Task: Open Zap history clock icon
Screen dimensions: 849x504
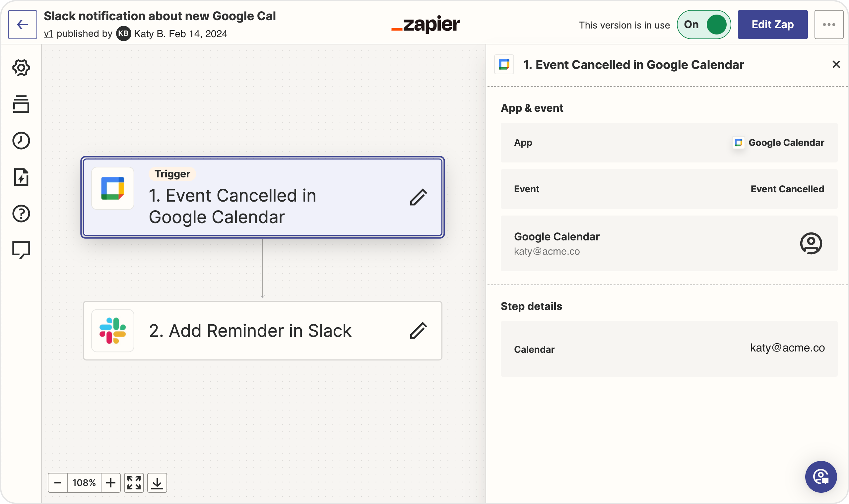Action: (21, 140)
